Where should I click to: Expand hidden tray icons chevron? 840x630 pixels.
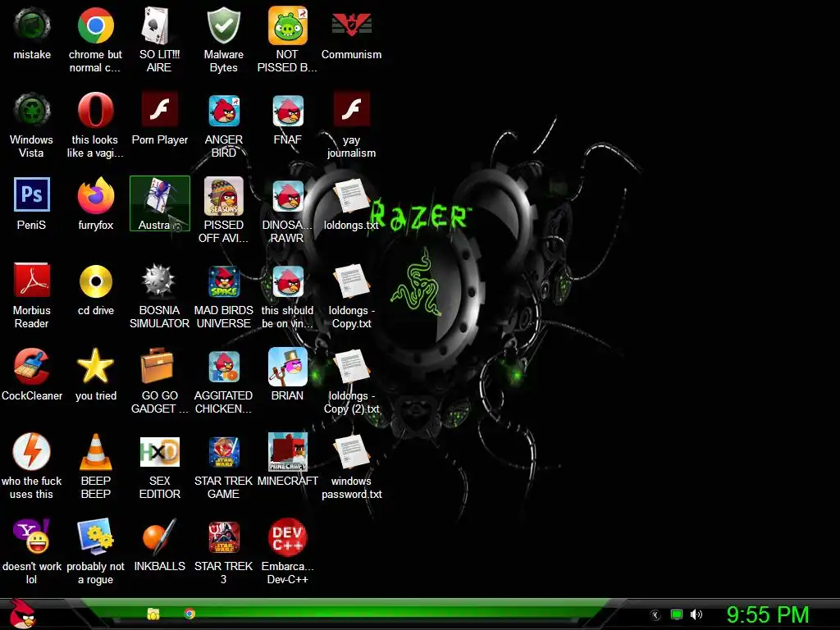click(655, 615)
